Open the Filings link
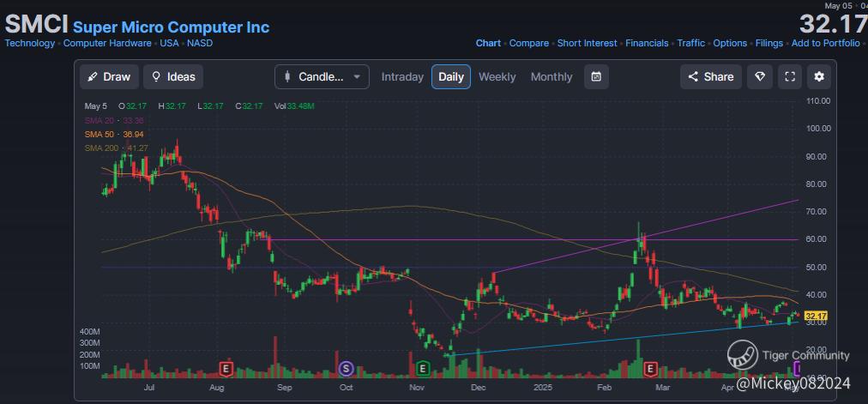The image size is (868, 404). [769, 43]
